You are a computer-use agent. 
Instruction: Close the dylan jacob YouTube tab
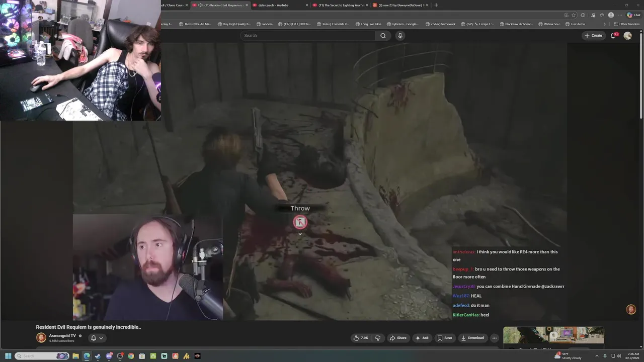coord(307,5)
